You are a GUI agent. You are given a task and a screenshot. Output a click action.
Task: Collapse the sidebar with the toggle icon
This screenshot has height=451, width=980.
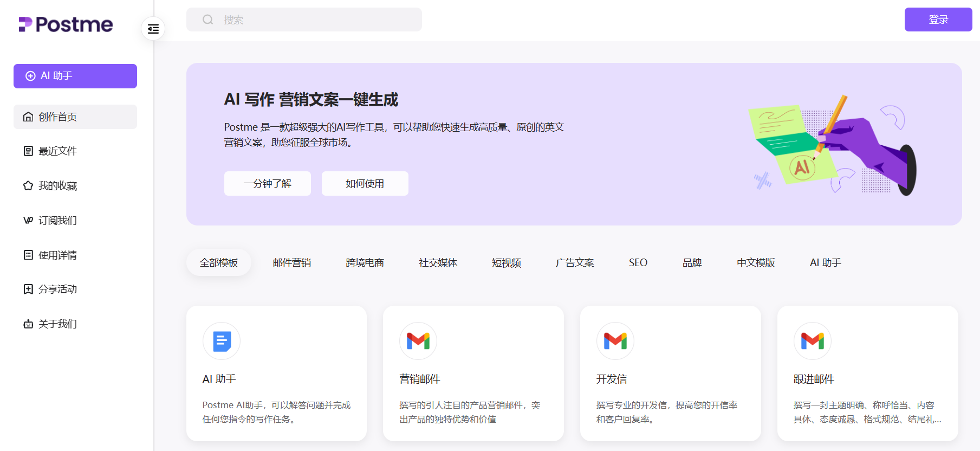coord(153,29)
